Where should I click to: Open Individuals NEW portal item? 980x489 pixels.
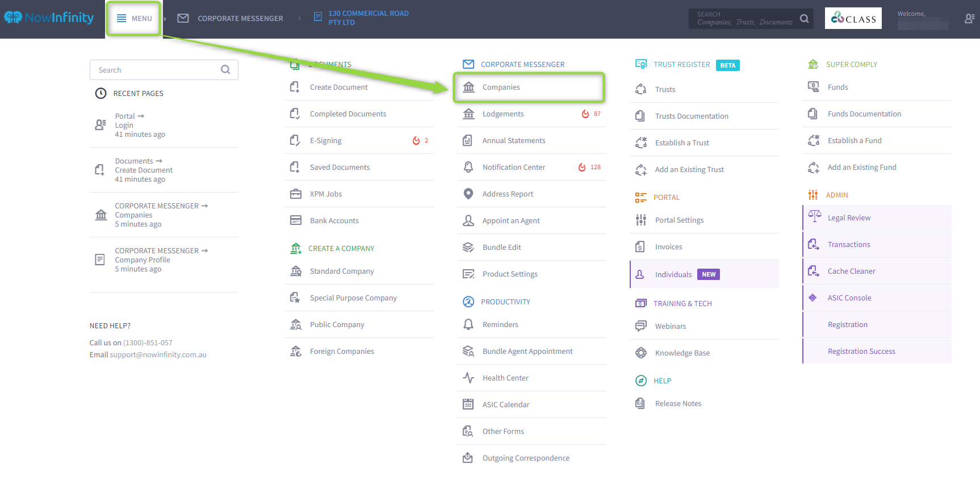click(704, 274)
